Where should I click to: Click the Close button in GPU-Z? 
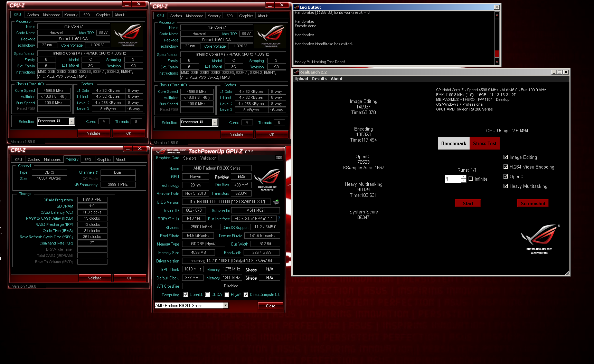(271, 306)
